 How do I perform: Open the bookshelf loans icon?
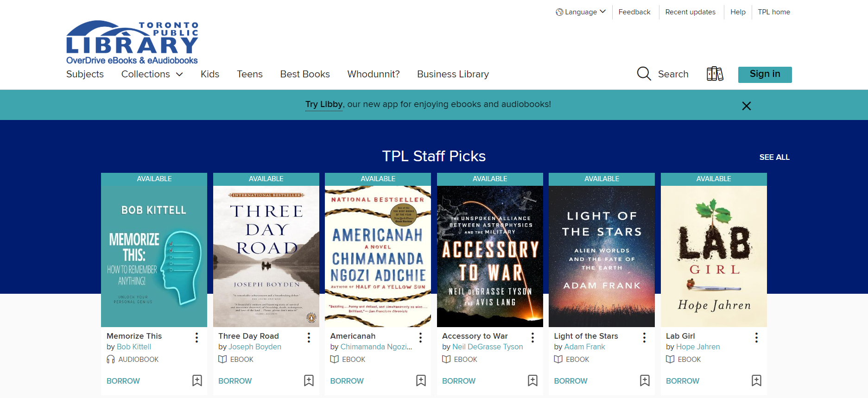coord(715,74)
